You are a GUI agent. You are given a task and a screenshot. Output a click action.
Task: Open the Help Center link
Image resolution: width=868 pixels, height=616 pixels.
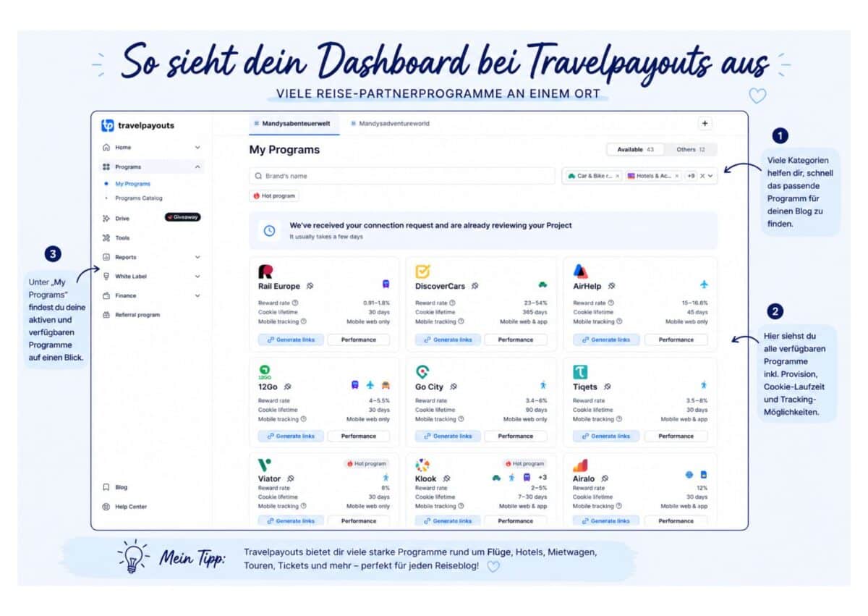pyautogui.click(x=131, y=507)
